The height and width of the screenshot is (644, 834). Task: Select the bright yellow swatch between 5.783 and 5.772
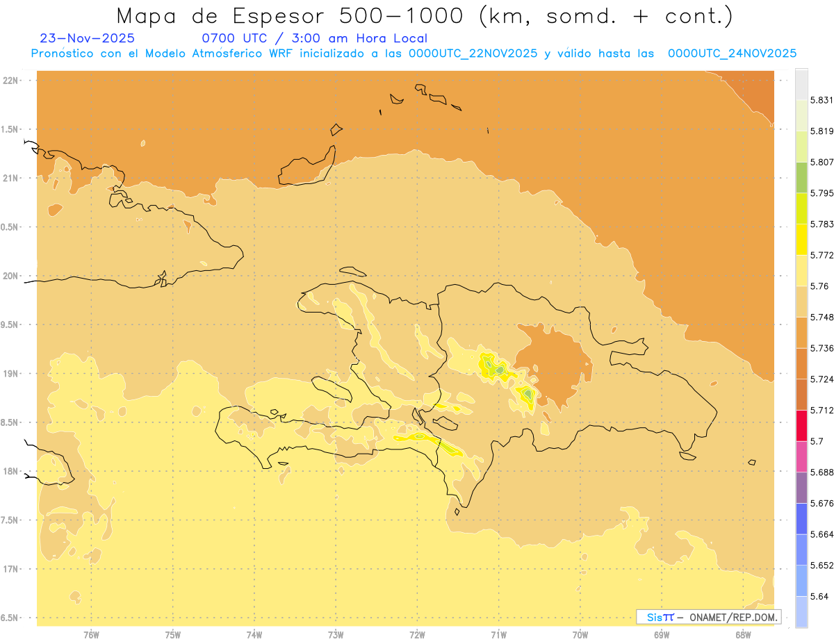point(801,239)
